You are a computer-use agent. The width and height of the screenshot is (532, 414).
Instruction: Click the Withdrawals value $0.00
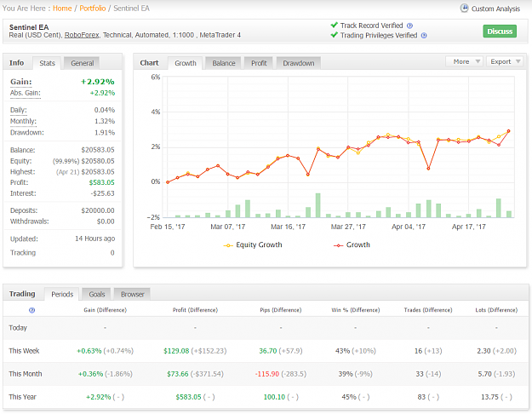106,221
